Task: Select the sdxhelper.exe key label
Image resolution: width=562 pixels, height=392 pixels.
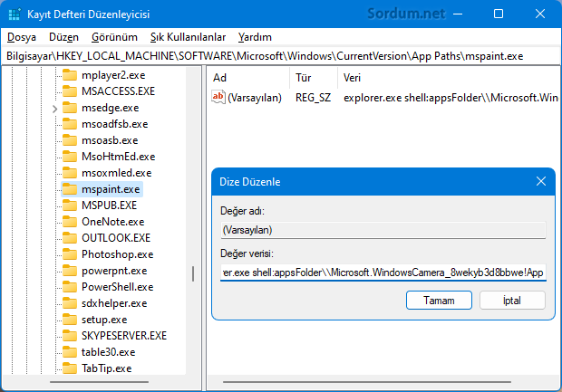Action: (x=114, y=303)
